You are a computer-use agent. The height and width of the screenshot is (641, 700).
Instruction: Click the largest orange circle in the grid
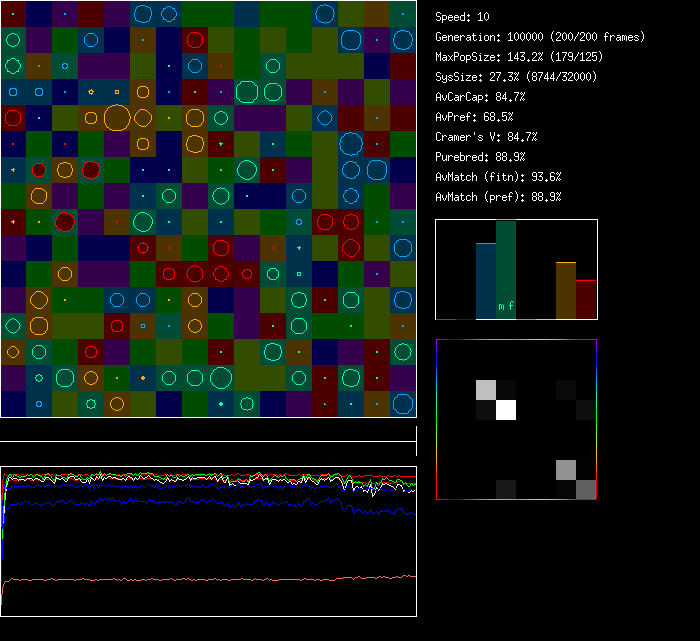(x=117, y=118)
